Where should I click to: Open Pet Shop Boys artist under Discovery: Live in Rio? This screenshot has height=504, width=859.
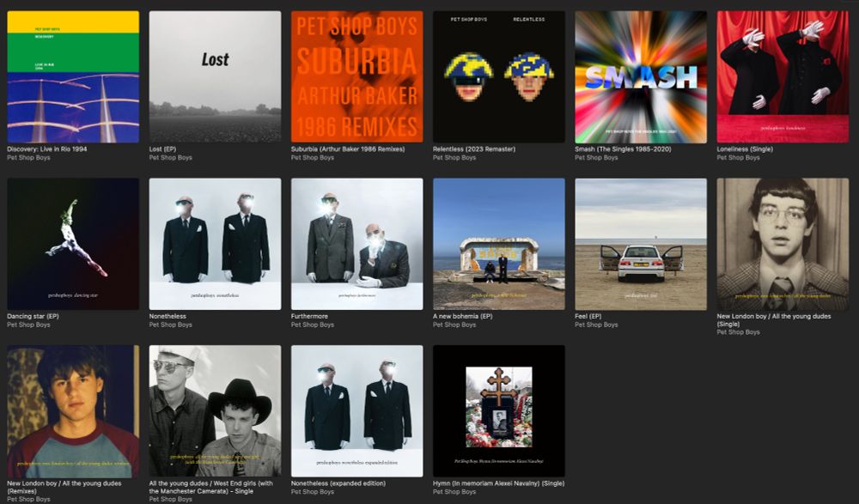point(28,158)
